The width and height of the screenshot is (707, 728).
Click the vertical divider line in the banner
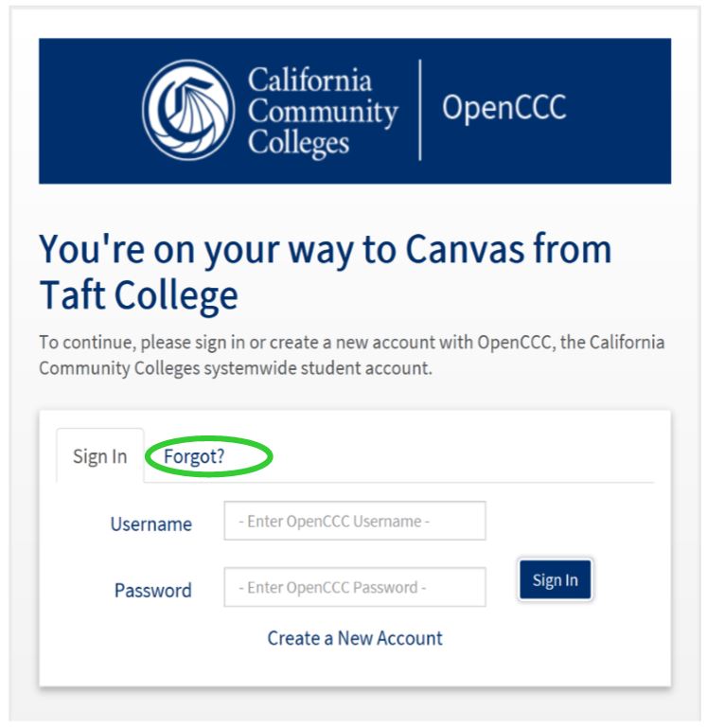point(420,110)
